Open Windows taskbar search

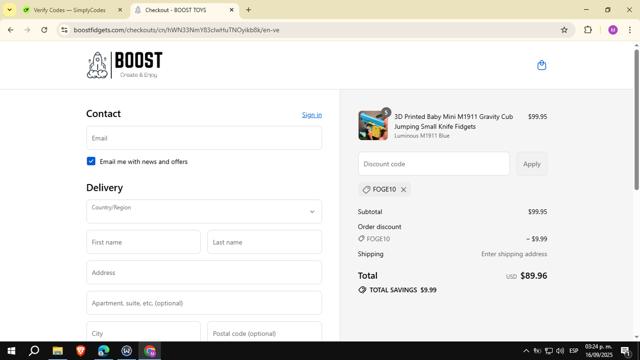[x=34, y=351]
